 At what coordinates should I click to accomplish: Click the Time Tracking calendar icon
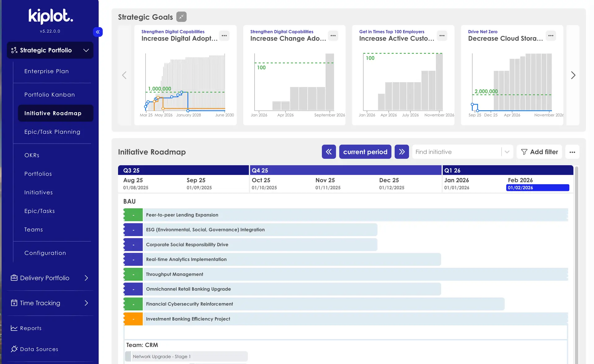[14, 303]
